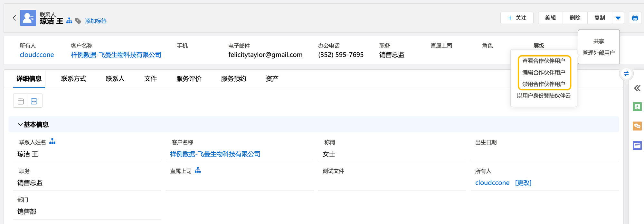
Task: Click the green bookmark star sidebar icon
Action: [637, 107]
